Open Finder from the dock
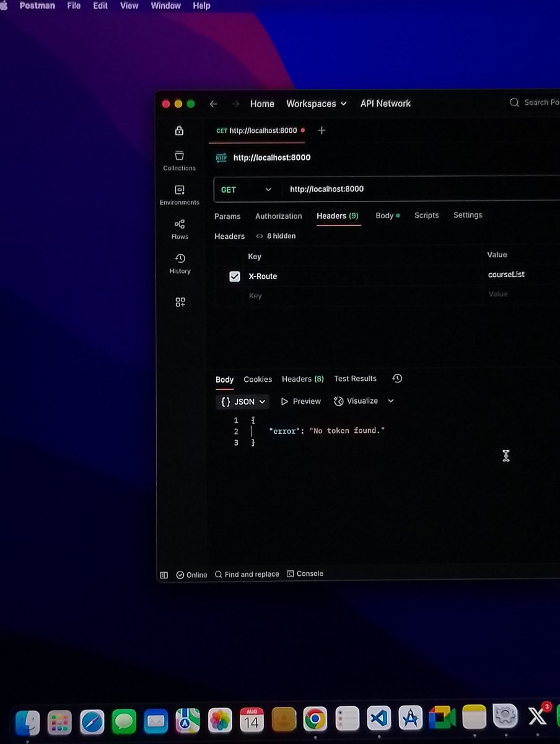This screenshot has width=560, height=744. click(27, 722)
